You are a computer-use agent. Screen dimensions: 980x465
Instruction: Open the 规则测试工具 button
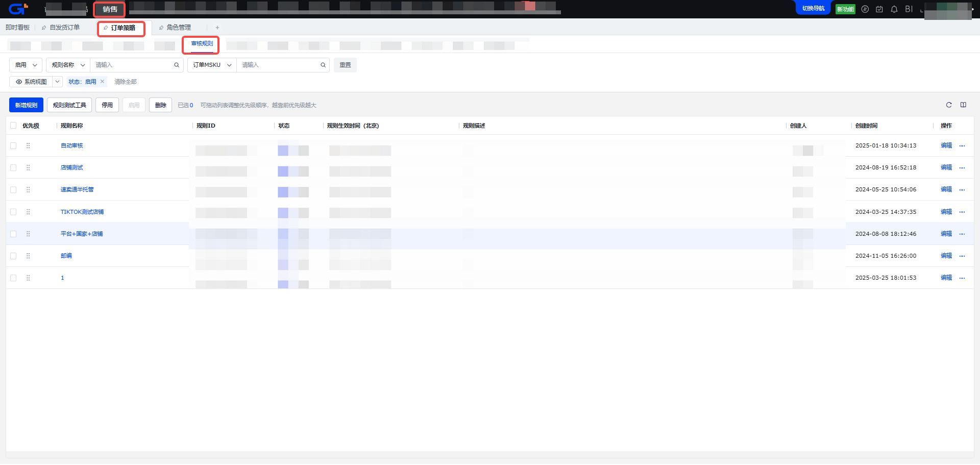69,105
